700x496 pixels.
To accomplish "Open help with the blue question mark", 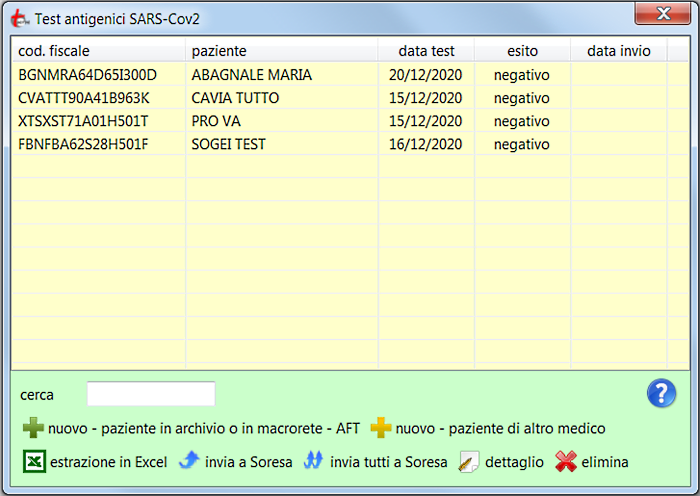I will tap(661, 393).
